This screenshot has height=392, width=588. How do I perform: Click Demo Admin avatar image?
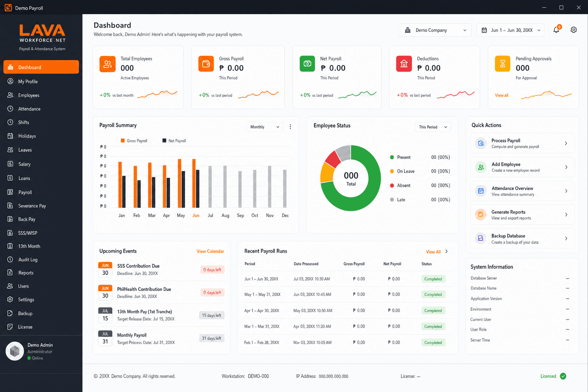click(15, 351)
